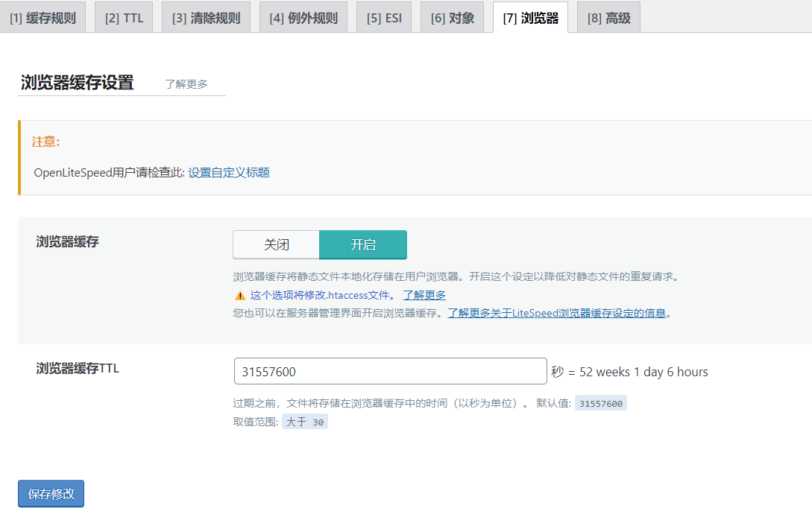Go to the [3] 清除规则 tab
This screenshot has width=812, height=526.
point(206,18)
